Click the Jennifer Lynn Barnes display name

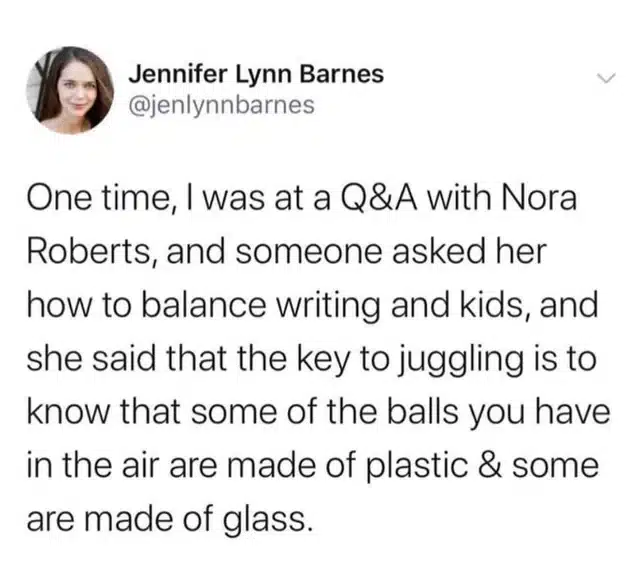pos(256,74)
